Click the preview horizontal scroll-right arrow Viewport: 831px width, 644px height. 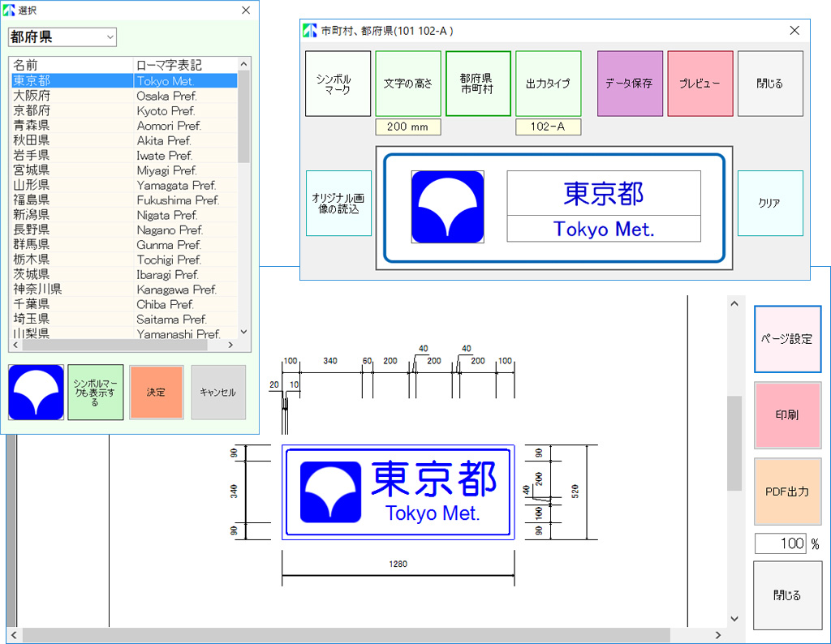point(718,635)
